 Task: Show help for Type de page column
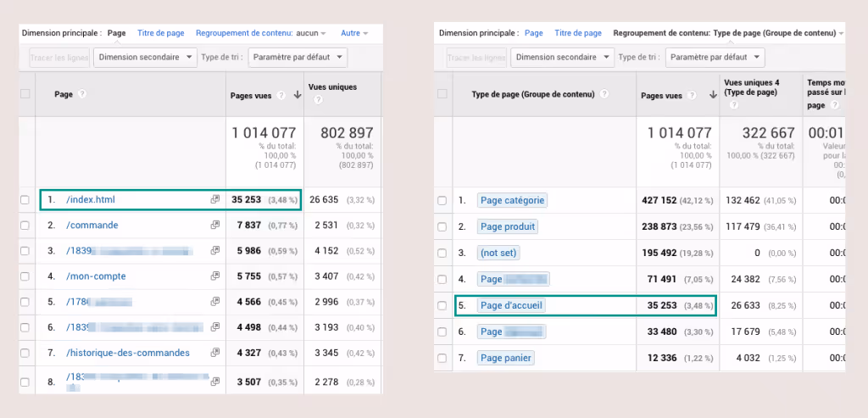pyautogui.click(x=604, y=94)
